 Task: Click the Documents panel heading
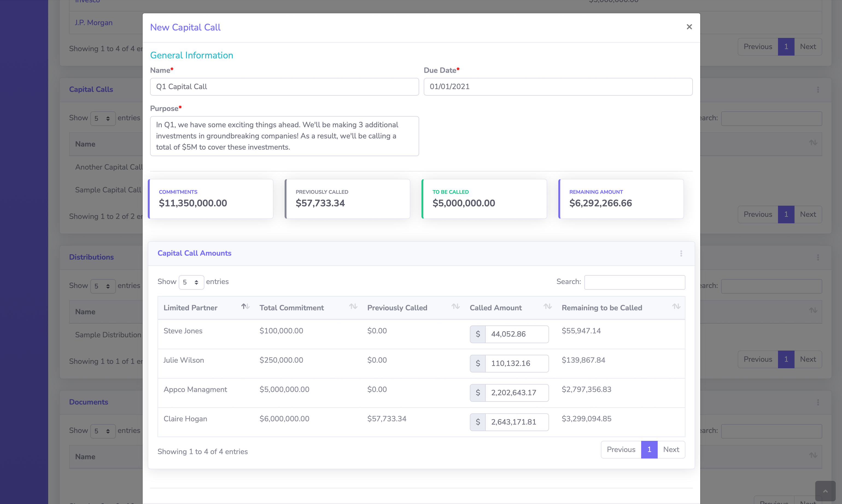(x=89, y=402)
